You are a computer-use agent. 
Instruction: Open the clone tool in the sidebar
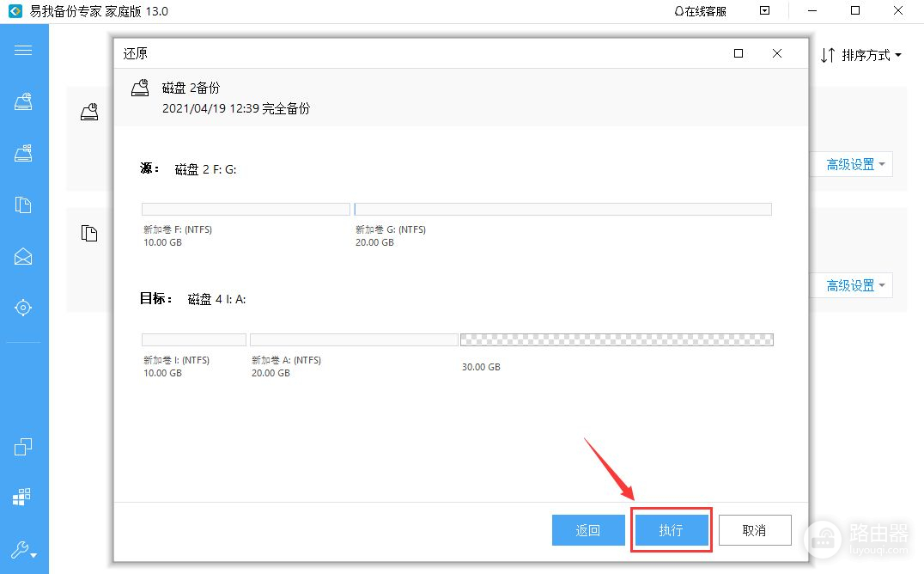[x=23, y=447]
